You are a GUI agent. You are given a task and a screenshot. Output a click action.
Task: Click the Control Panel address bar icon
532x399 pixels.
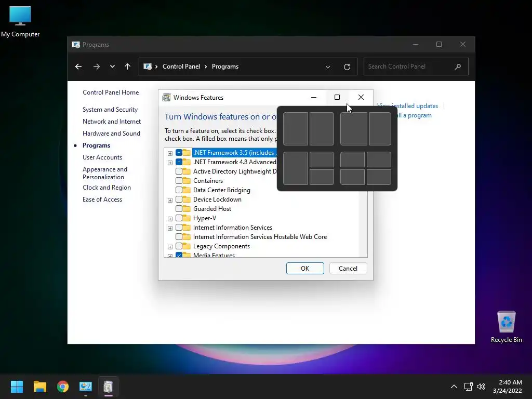click(148, 66)
